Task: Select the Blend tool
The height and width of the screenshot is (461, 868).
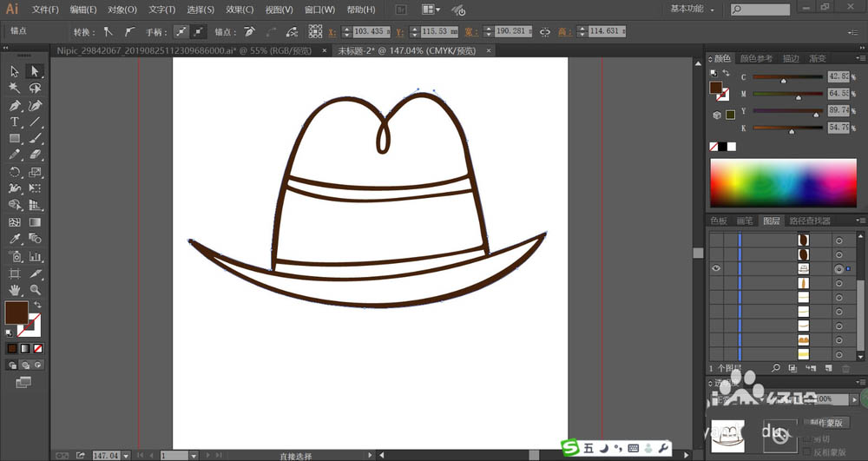Action: click(x=35, y=239)
